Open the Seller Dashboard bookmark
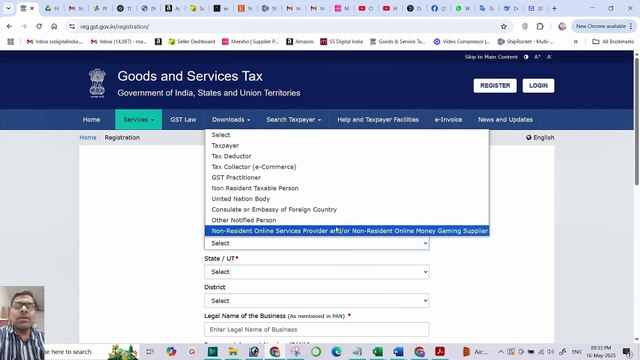The height and width of the screenshot is (360, 640). click(191, 42)
